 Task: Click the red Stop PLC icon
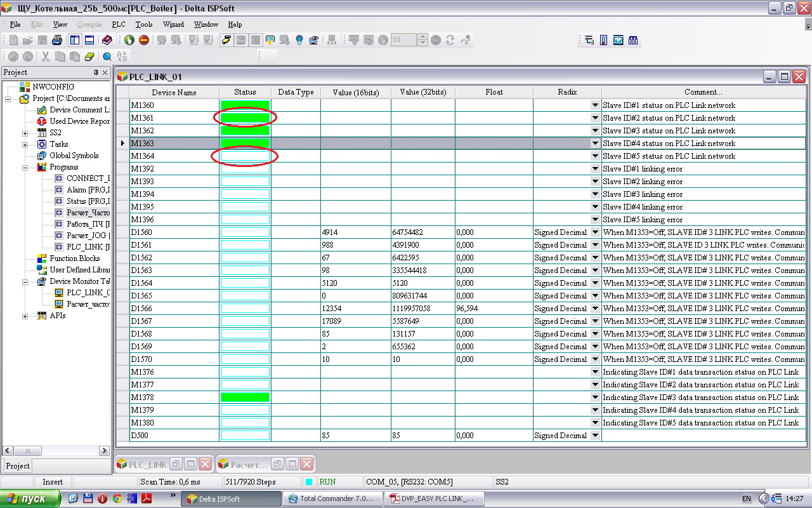tap(144, 40)
